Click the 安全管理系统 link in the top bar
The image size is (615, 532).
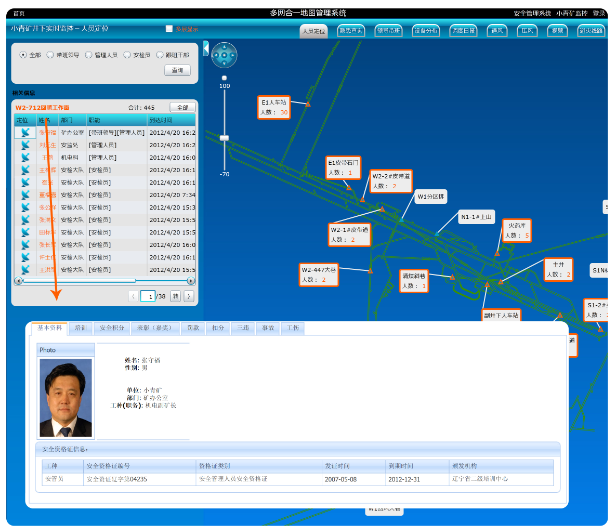(x=532, y=13)
